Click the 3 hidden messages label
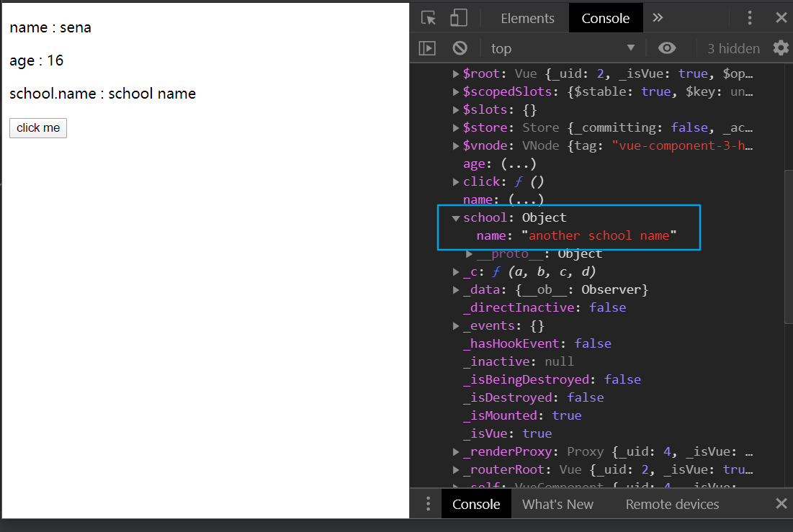Image resolution: width=793 pixels, height=532 pixels. click(x=733, y=48)
